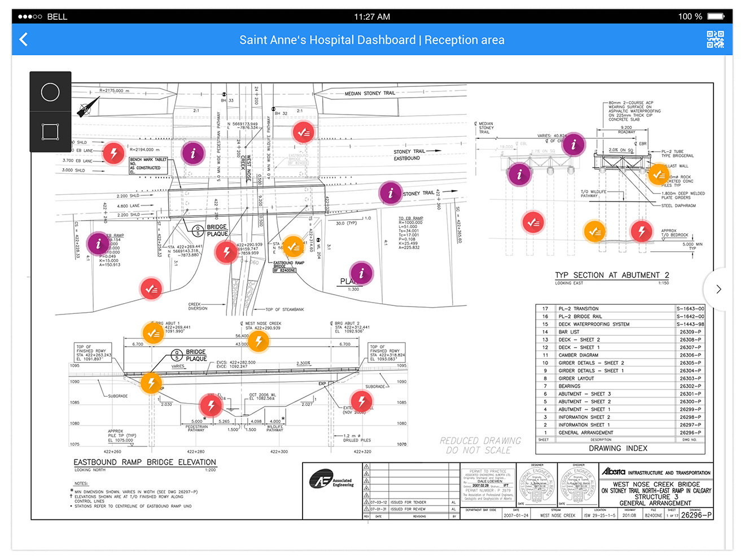Tap the NOTES section heading
Screen dimensions: 744x560
pos(81,484)
